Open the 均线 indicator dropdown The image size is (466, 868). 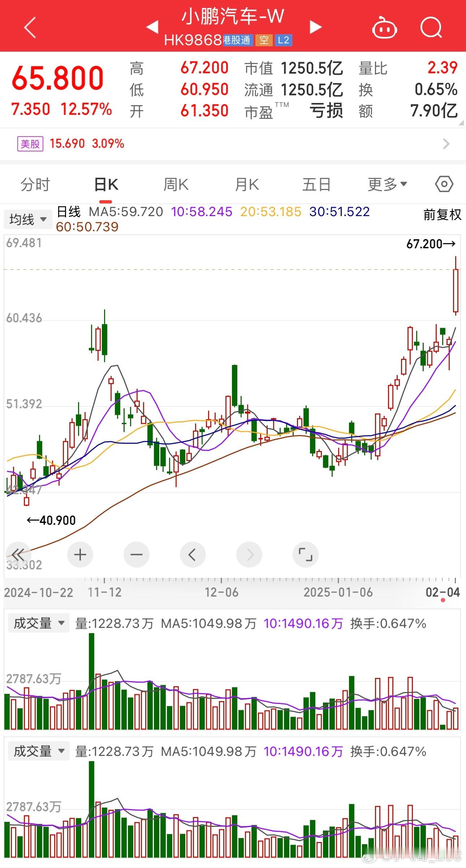point(28,219)
